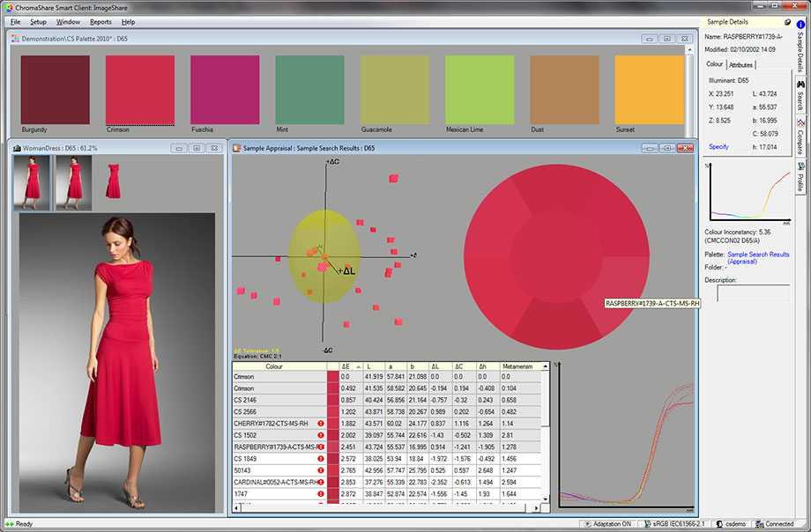Click the Description input field

753,293
